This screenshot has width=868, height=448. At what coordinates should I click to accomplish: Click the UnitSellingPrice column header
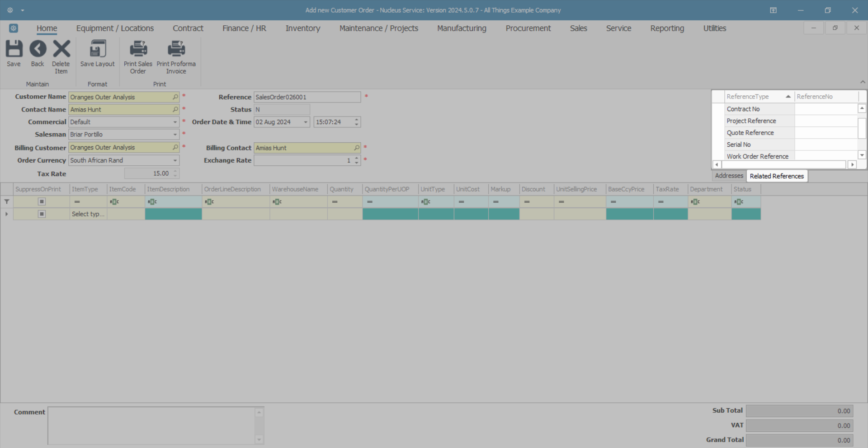(580, 189)
